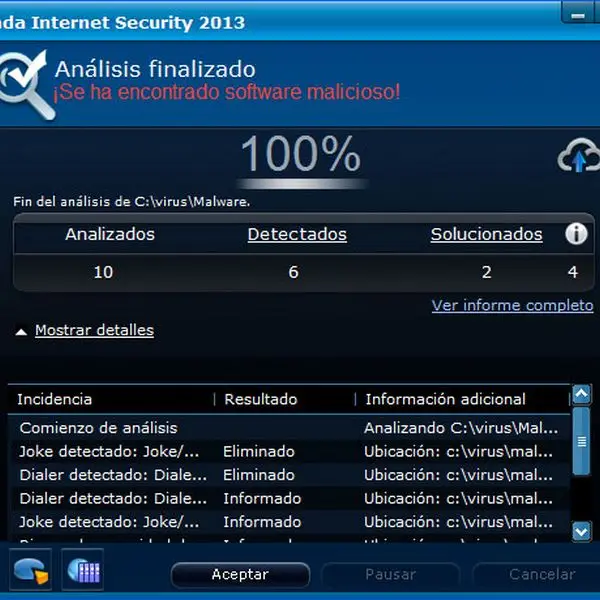Select the Informado Dialer detectado row
The image size is (600, 600).
[289, 498]
